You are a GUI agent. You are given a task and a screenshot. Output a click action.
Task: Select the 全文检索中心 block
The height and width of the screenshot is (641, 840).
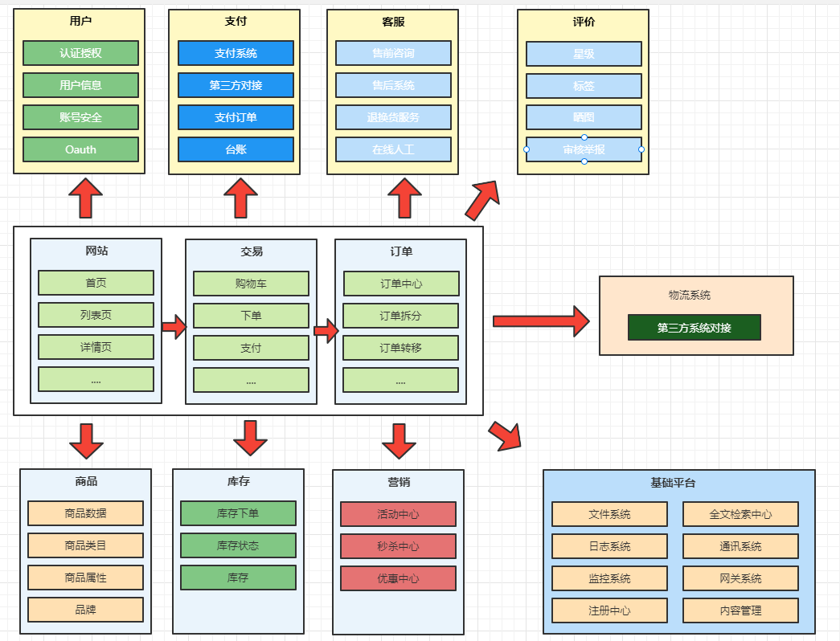pos(740,514)
